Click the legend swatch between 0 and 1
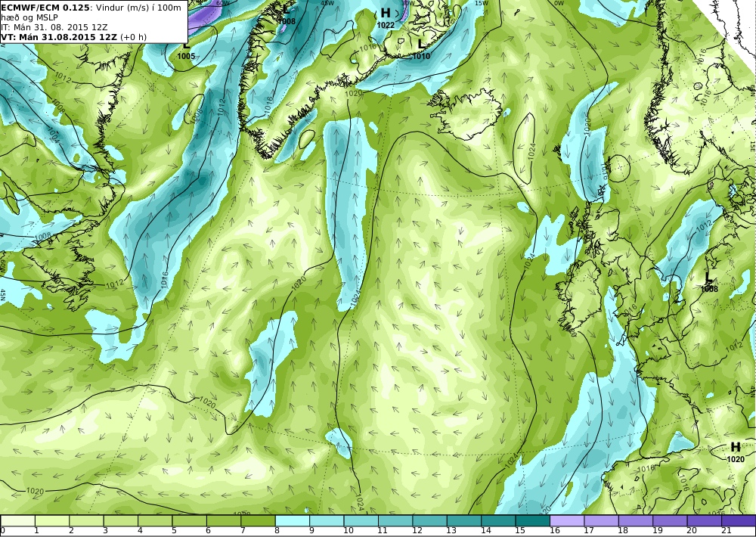756x537 pixels. tap(18, 520)
